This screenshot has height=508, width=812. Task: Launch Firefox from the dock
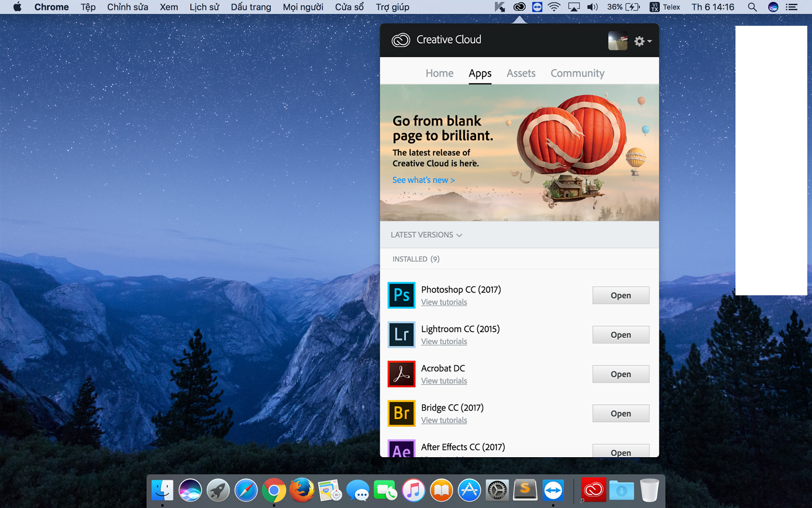point(302,491)
